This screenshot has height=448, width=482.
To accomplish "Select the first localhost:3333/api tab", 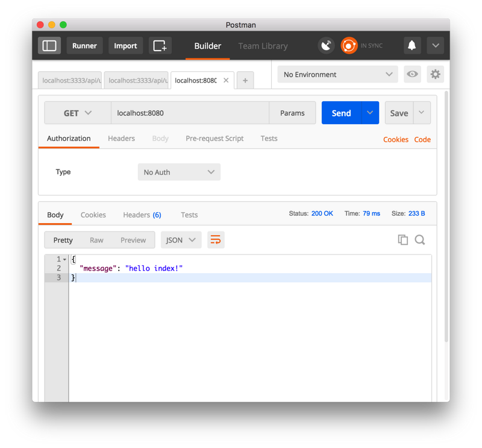I will click(70, 80).
